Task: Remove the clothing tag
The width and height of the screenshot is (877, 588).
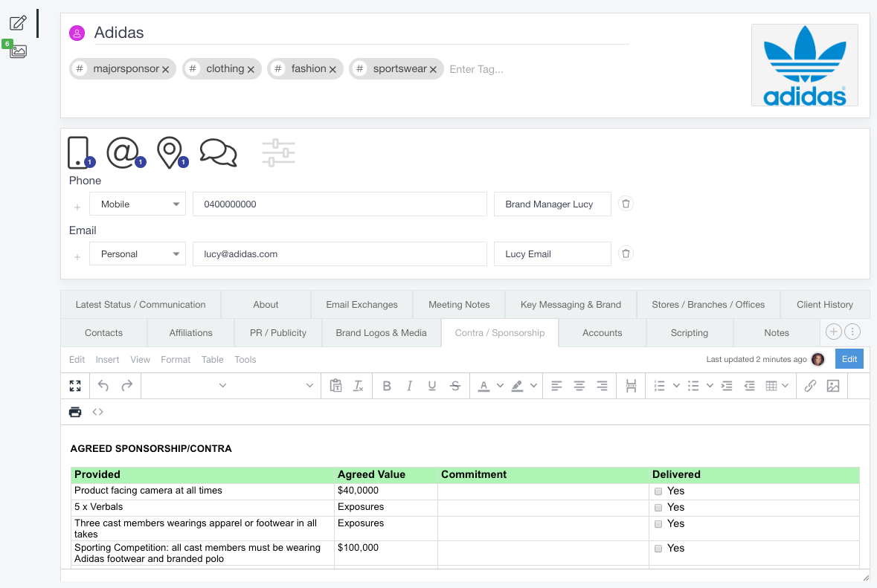Action: (x=251, y=69)
